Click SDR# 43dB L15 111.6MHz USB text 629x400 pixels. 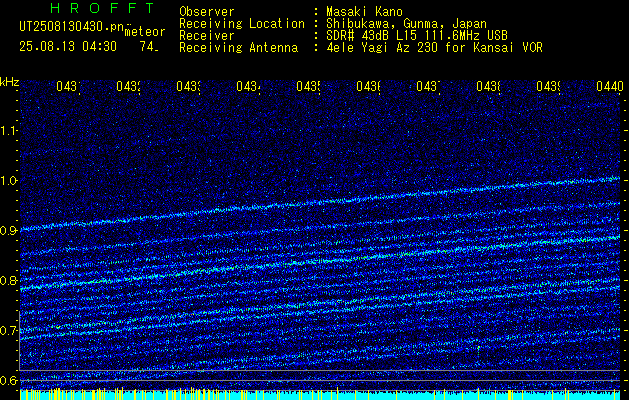[x=417, y=36]
